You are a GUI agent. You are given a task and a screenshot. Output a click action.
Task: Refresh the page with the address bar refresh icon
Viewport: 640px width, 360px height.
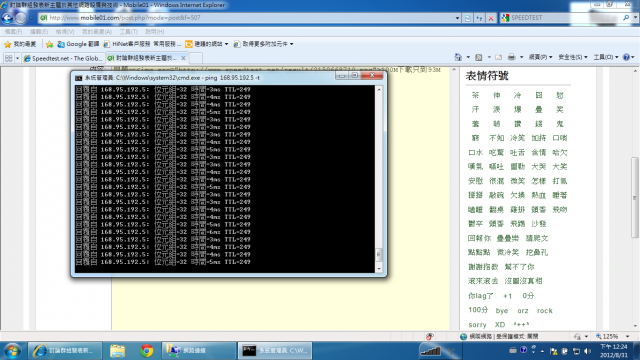pyautogui.click(x=479, y=18)
